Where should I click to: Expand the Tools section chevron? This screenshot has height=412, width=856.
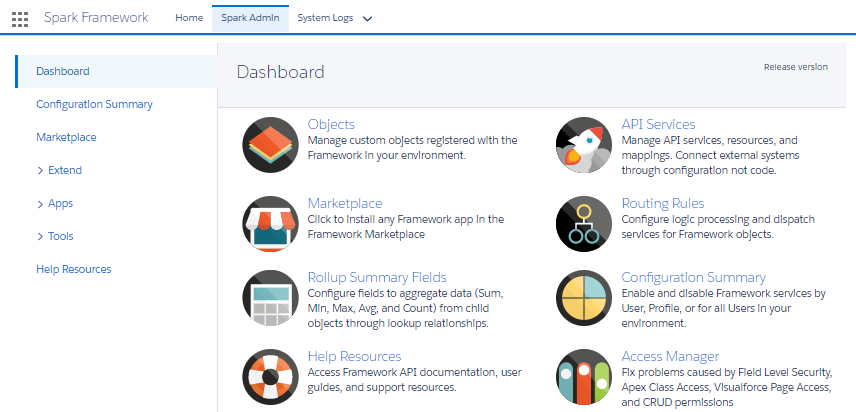40,237
